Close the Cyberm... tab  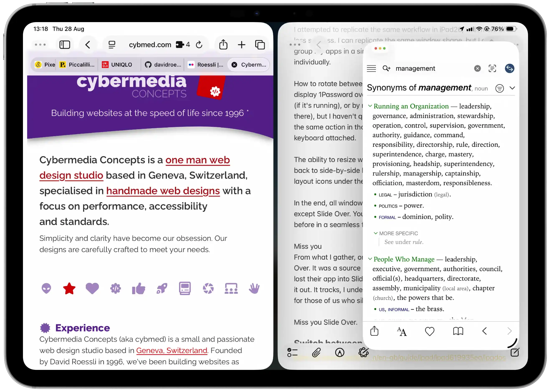coord(234,65)
